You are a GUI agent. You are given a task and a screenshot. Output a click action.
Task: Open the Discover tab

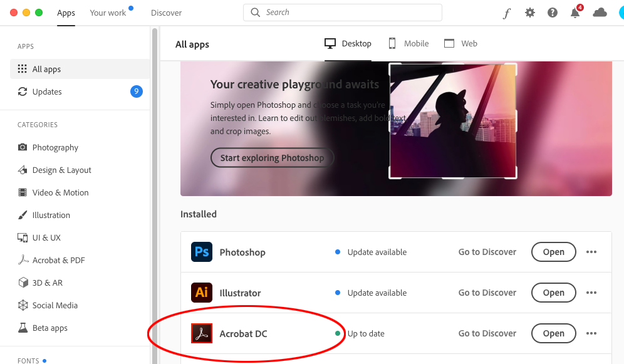point(167,13)
